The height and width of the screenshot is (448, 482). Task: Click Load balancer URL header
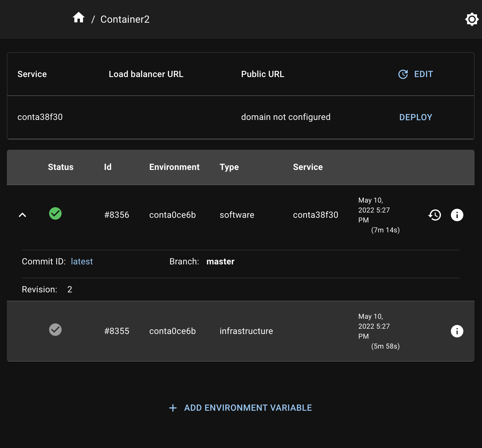point(146,74)
